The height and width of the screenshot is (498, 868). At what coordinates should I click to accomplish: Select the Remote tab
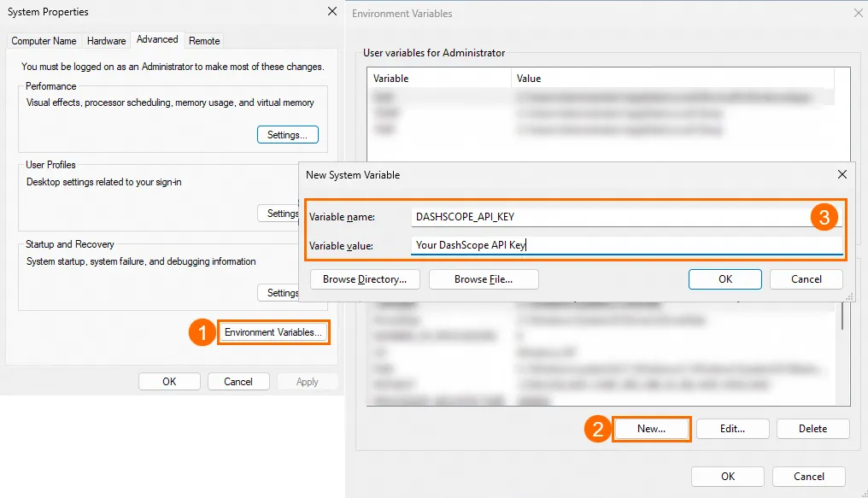[204, 41]
